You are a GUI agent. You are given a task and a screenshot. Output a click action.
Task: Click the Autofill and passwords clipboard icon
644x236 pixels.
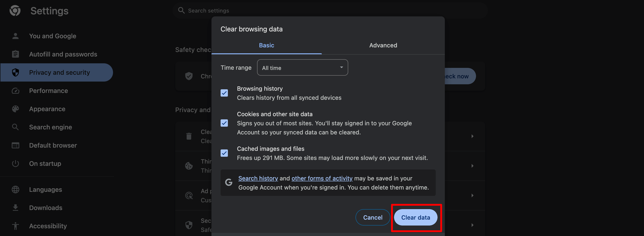click(15, 54)
